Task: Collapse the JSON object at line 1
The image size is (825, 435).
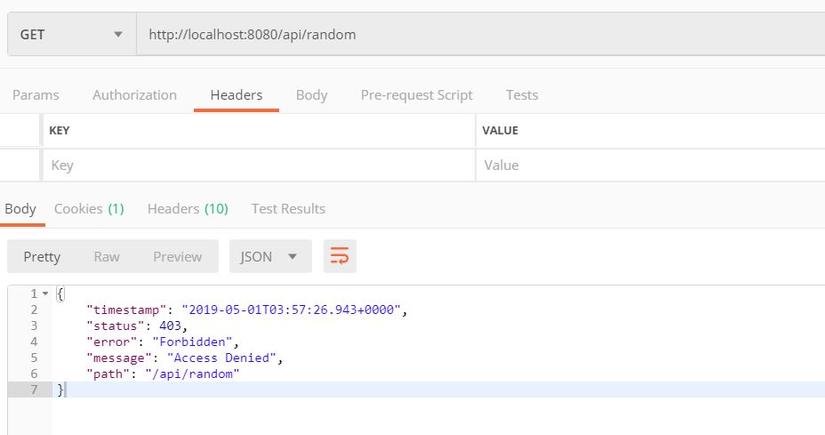Action: [x=45, y=294]
